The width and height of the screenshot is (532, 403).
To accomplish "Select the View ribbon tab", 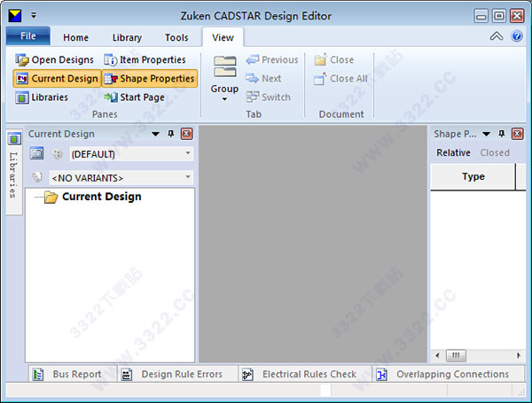I will (223, 37).
